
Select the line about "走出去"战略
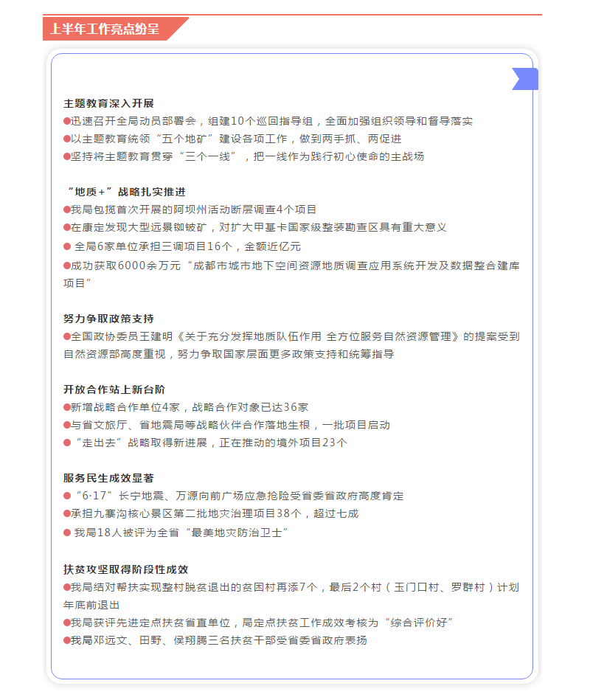[x=205, y=443]
